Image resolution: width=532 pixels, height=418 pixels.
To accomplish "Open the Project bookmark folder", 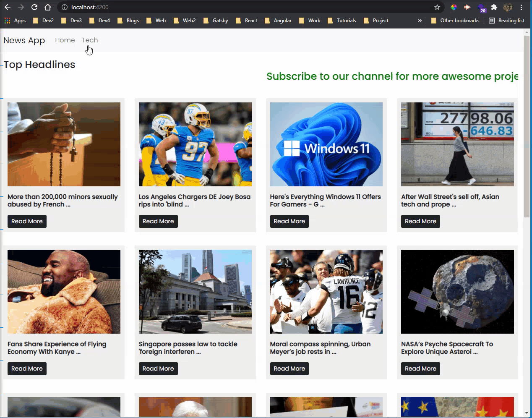I will tap(376, 20).
